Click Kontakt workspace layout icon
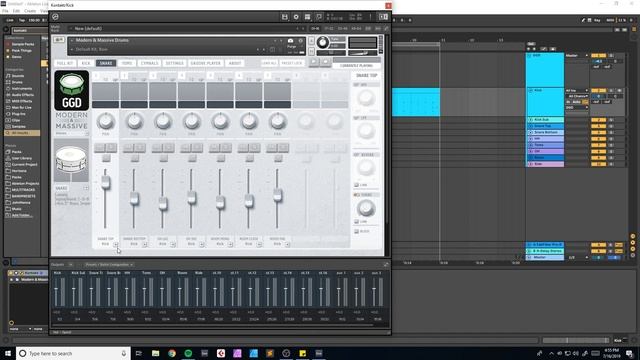640x360 pixels. 307,17
